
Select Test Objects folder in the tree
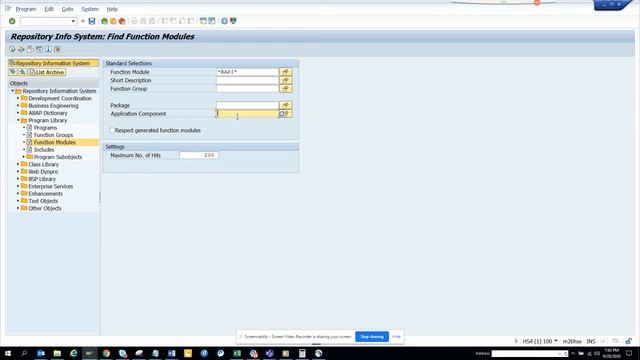tap(43, 201)
